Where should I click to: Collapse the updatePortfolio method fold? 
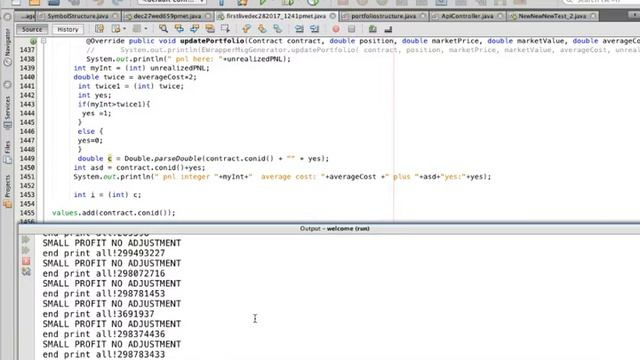pyautogui.click(x=44, y=41)
